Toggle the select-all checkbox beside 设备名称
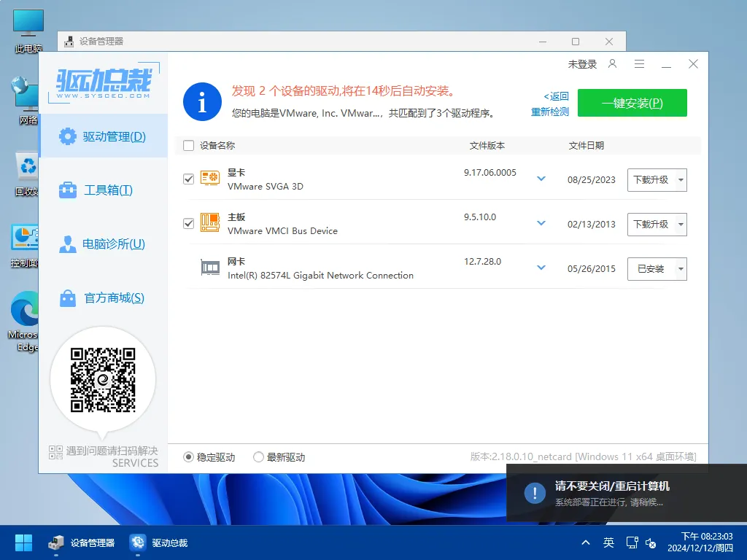The width and height of the screenshot is (747, 560). click(x=187, y=145)
